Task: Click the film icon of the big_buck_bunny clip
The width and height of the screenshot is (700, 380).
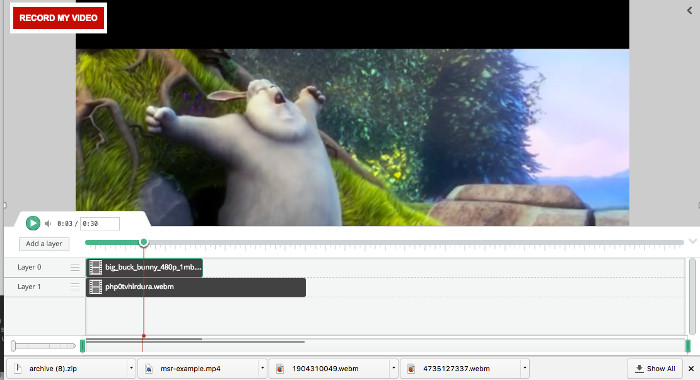Action: tap(96, 267)
